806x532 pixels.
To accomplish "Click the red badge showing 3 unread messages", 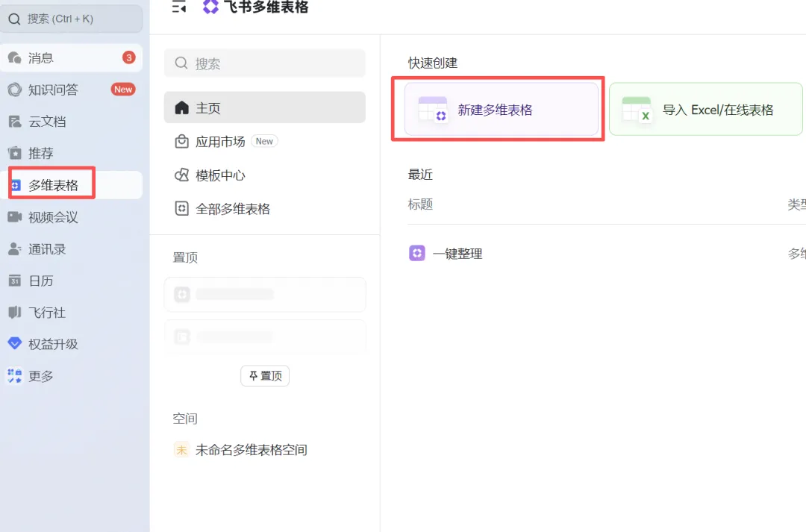I will [128, 57].
